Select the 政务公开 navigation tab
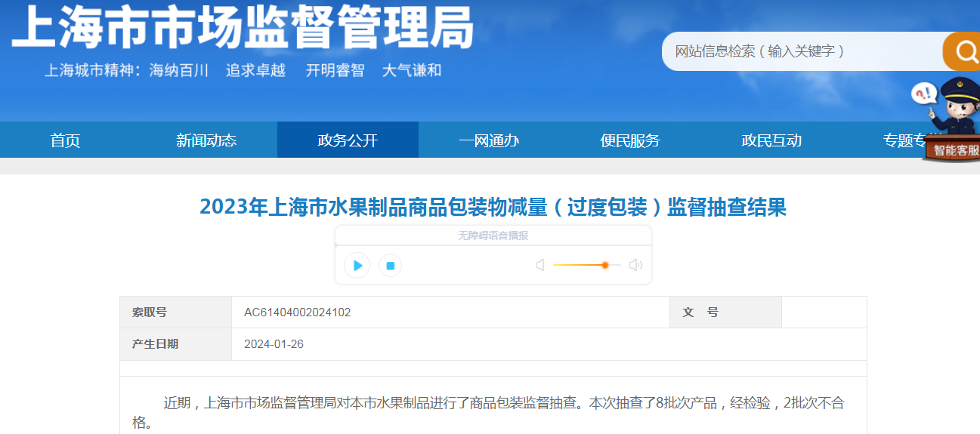Viewport: 980px width, 434px height. tap(348, 140)
